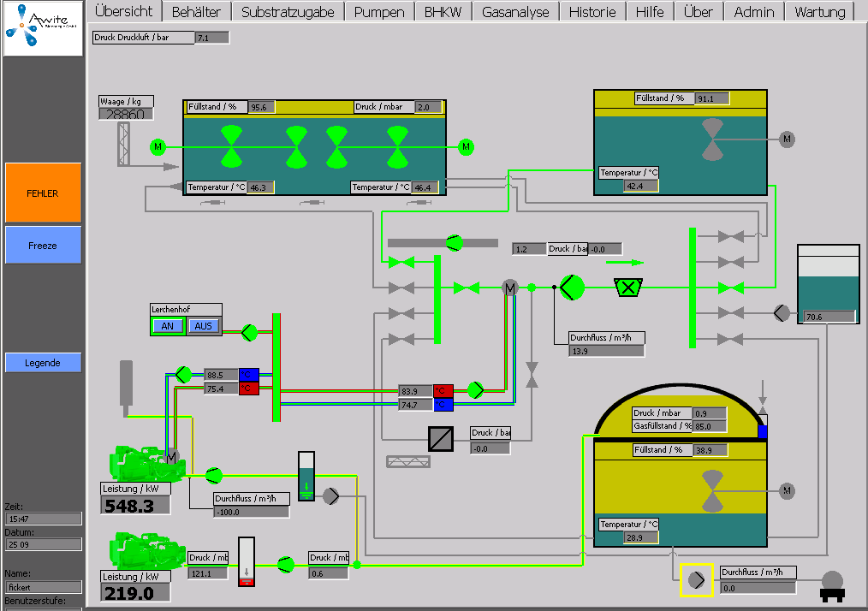This screenshot has width=868, height=611.
Task: Select the 548.3 kW CHP engine icon
Action: click(x=146, y=463)
